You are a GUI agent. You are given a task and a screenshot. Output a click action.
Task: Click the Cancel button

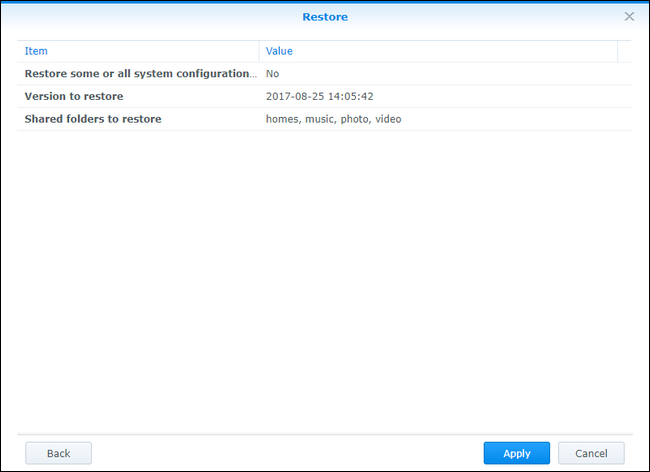click(591, 453)
